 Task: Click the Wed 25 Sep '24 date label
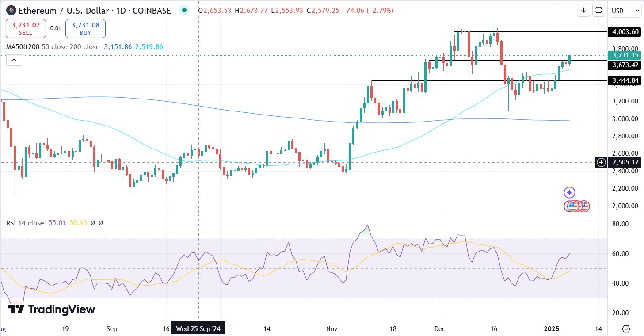point(198,329)
